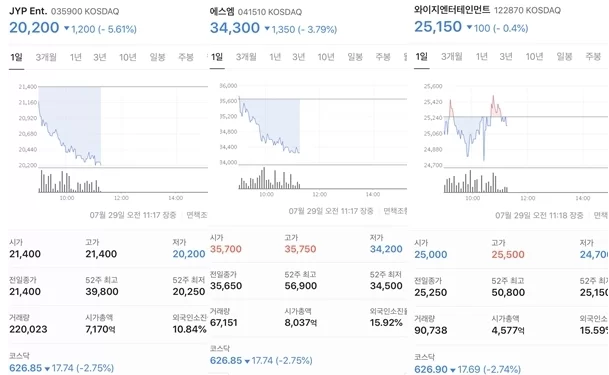Open the 10년 tab in JYP Ent. panel
Screen dimensions: 609x375
128,57
